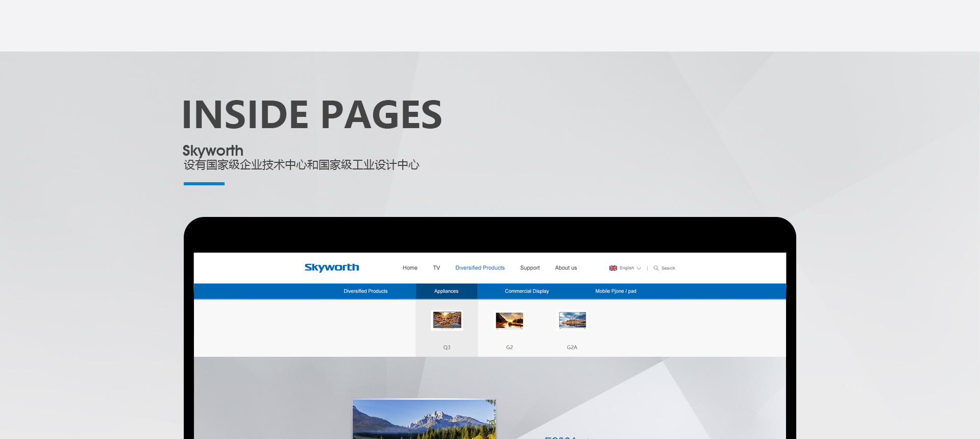This screenshot has height=439, width=980.
Task: Select the G2 TV product thumbnail
Action: coord(509,321)
